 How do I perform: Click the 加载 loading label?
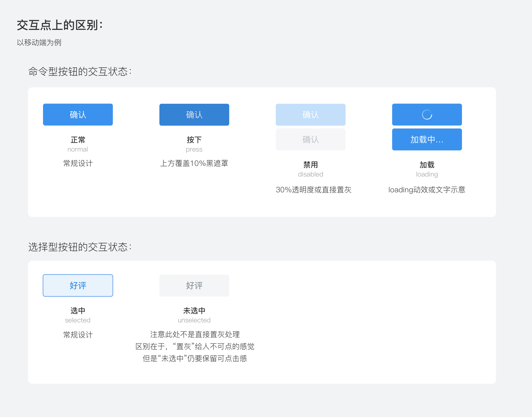pyautogui.click(x=427, y=165)
